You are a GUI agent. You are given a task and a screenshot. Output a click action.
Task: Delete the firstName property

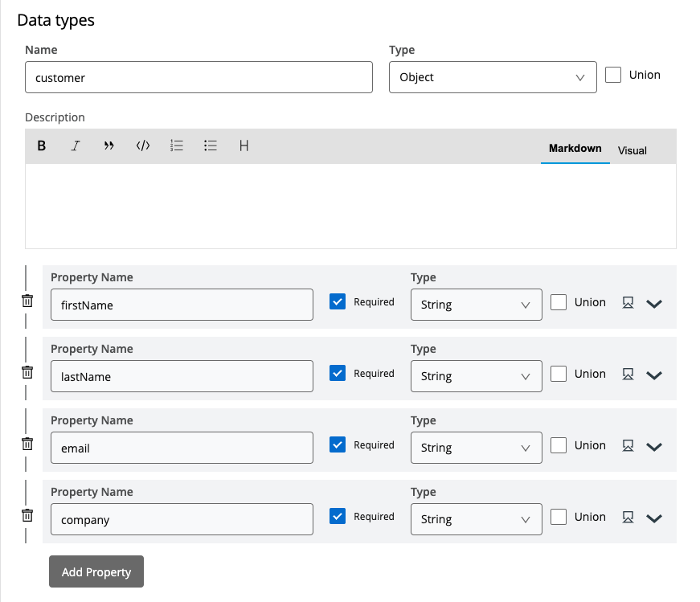[x=27, y=301]
